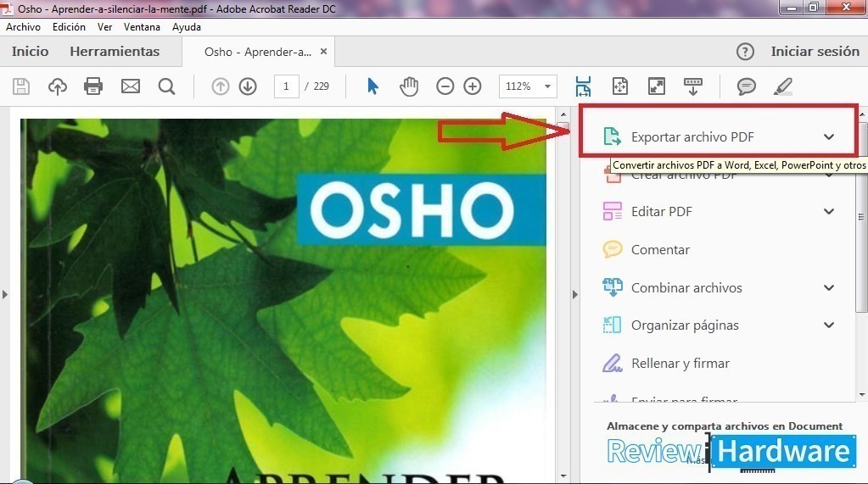Open the Edición menu

69,27
